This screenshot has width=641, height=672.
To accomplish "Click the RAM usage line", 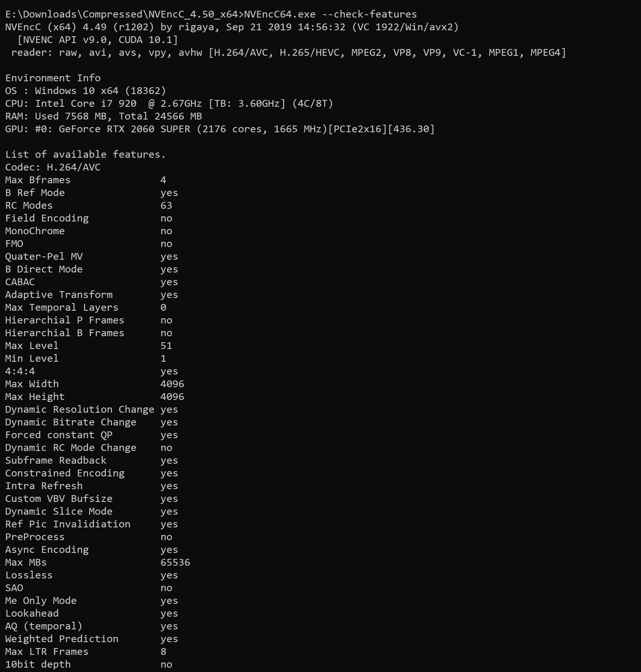I will (x=104, y=116).
